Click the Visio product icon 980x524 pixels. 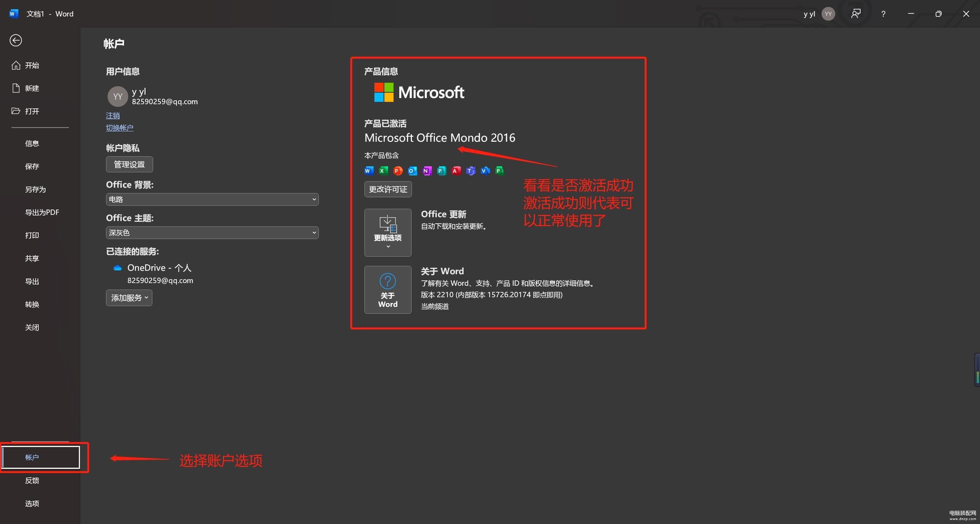point(485,171)
